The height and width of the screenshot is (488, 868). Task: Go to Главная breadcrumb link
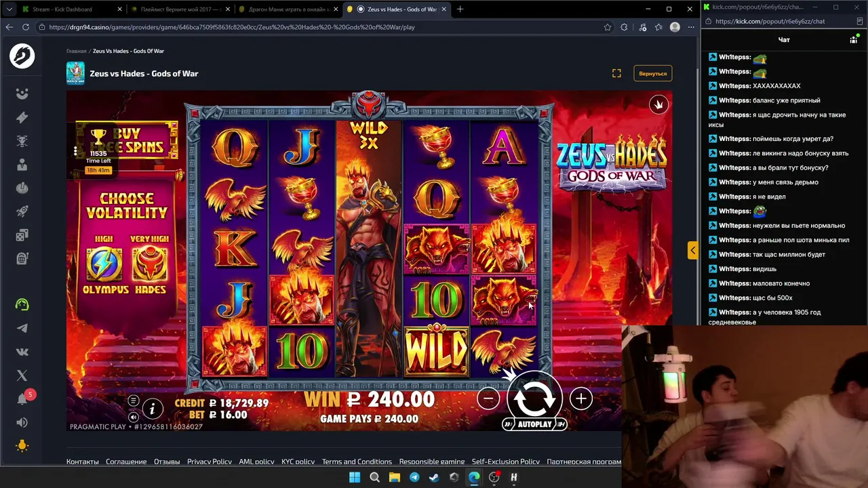(x=76, y=51)
